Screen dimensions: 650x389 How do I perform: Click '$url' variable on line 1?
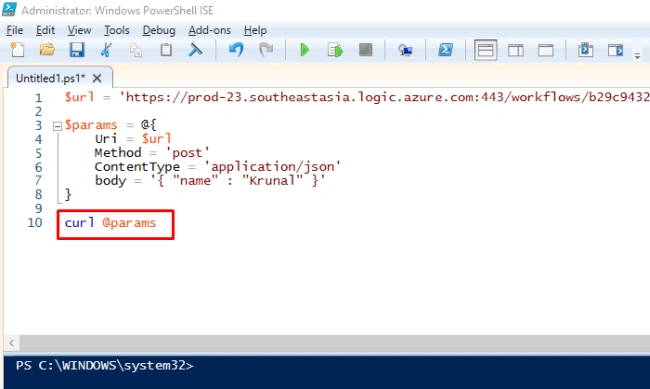(x=79, y=97)
